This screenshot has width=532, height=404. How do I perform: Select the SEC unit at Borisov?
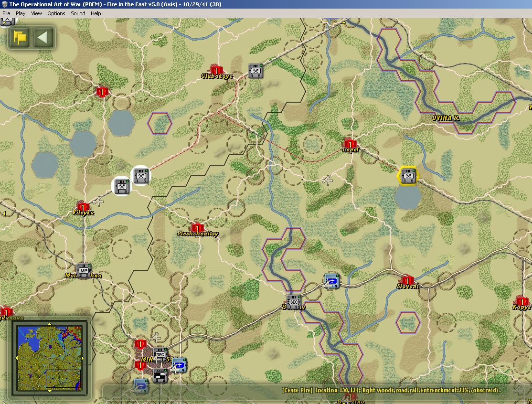[294, 302]
